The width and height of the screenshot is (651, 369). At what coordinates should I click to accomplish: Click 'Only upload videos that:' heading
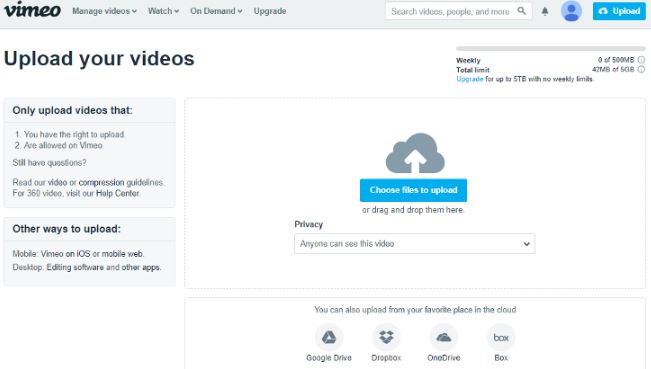point(72,110)
